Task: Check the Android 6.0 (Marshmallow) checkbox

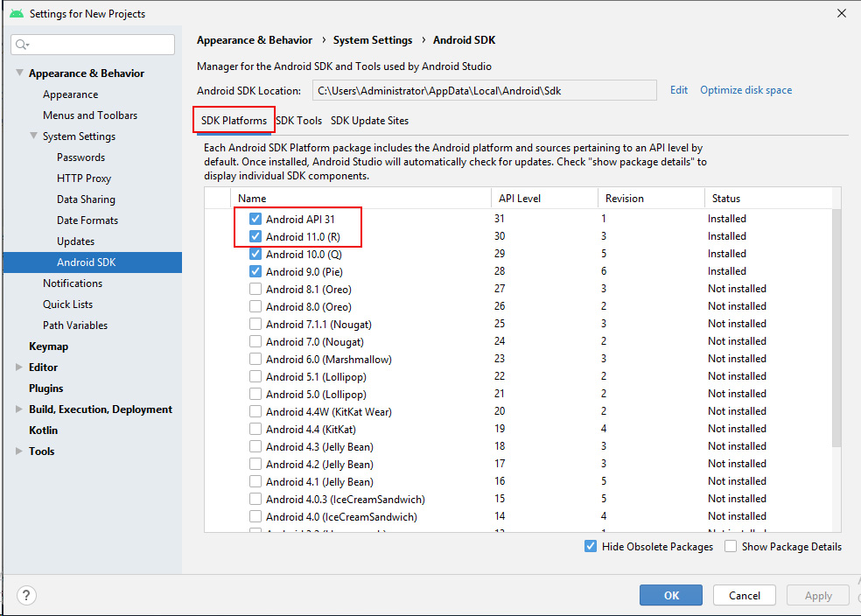Action: tap(255, 359)
